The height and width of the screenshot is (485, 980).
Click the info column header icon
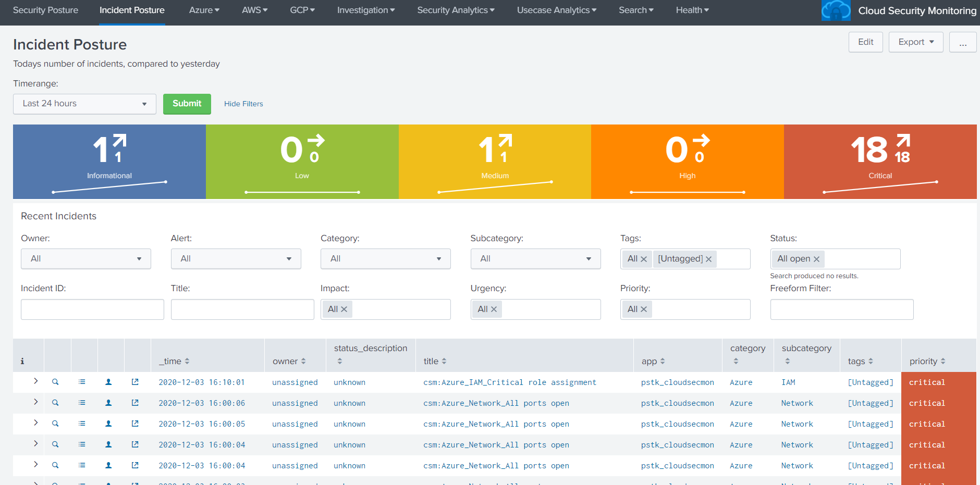pyautogui.click(x=22, y=361)
